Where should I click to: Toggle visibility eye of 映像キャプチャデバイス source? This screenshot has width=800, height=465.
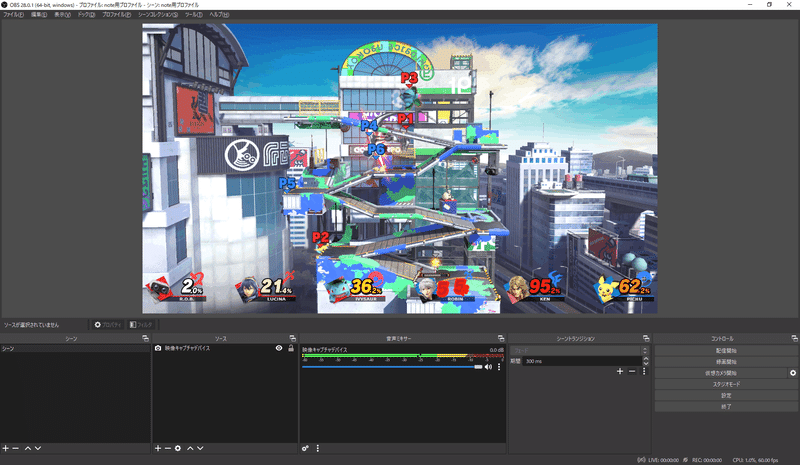tap(279, 348)
